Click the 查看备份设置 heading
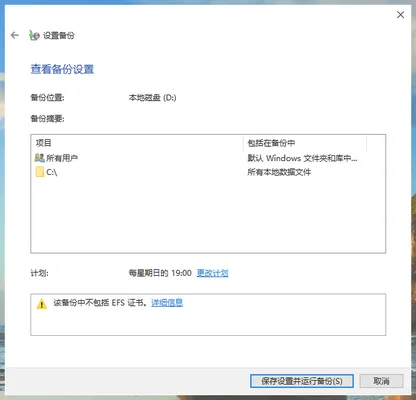The width and height of the screenshot is (416, 400). click(62, 69)
